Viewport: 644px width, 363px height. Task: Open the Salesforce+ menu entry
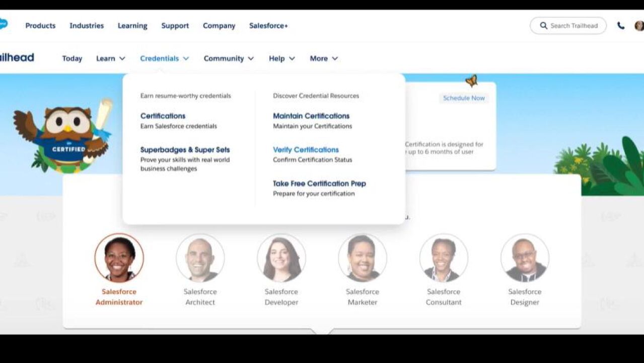click(268, 26)
